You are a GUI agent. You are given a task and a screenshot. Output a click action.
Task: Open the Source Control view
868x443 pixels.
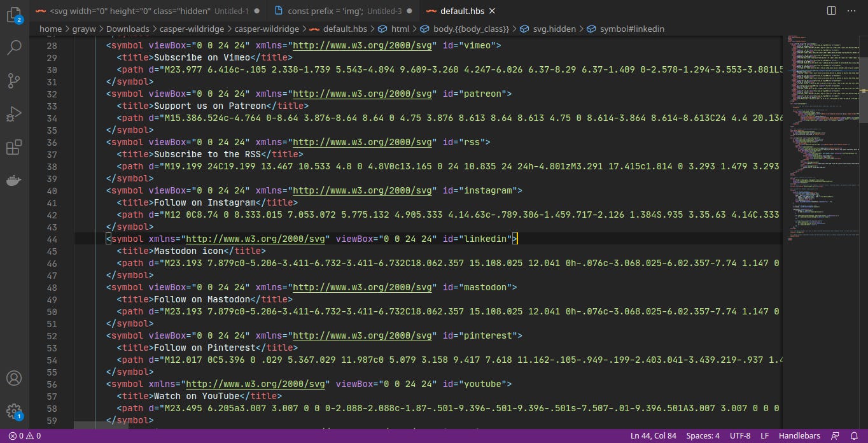tap(14, 81)
